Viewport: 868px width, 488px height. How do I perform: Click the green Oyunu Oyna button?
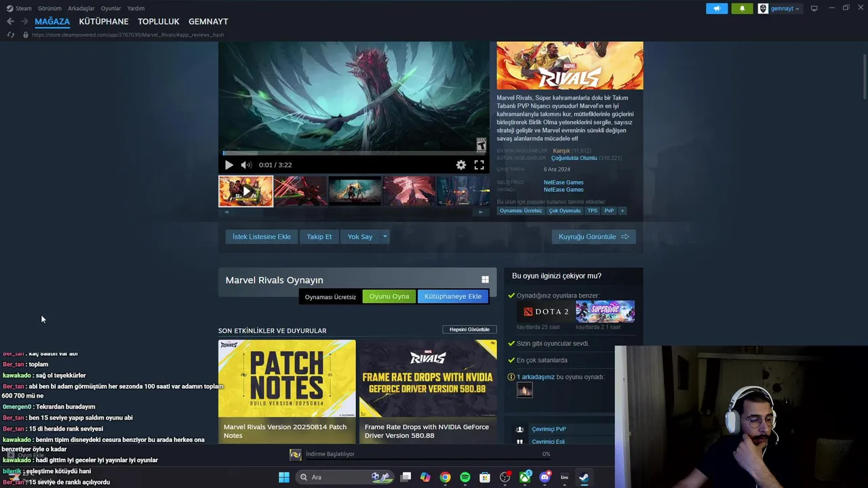pos(389,296)
